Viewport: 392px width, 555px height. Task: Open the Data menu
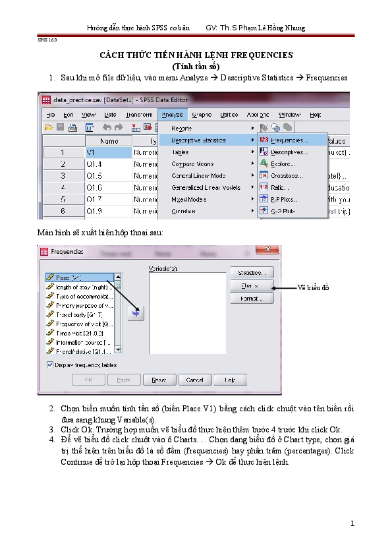click(110, 115)
